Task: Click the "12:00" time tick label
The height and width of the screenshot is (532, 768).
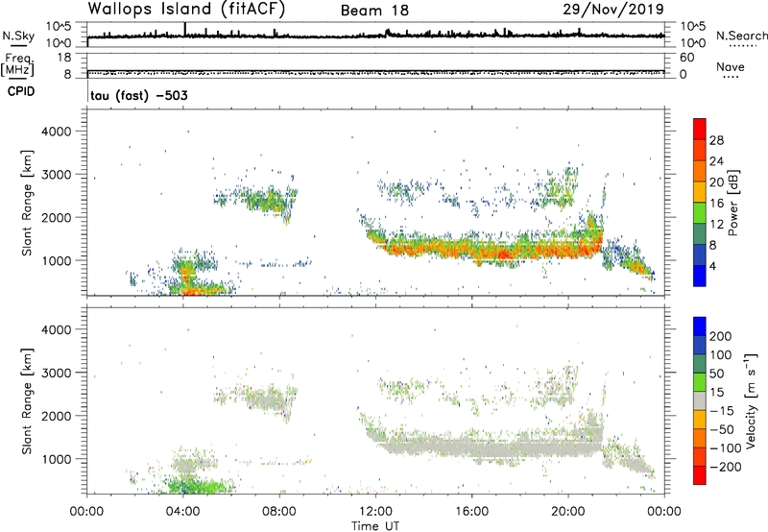Action: point(375,512)
